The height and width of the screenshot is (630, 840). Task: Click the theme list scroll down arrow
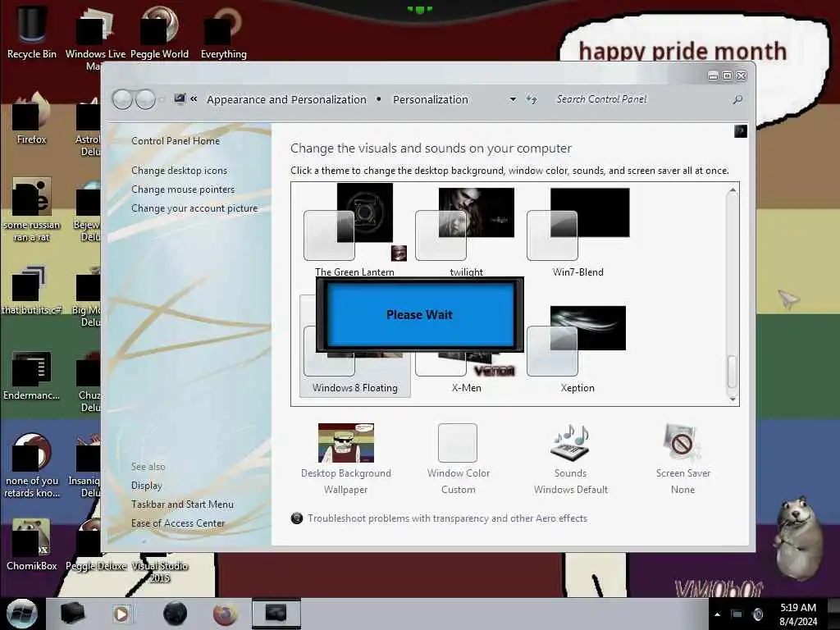coord(733,399)
